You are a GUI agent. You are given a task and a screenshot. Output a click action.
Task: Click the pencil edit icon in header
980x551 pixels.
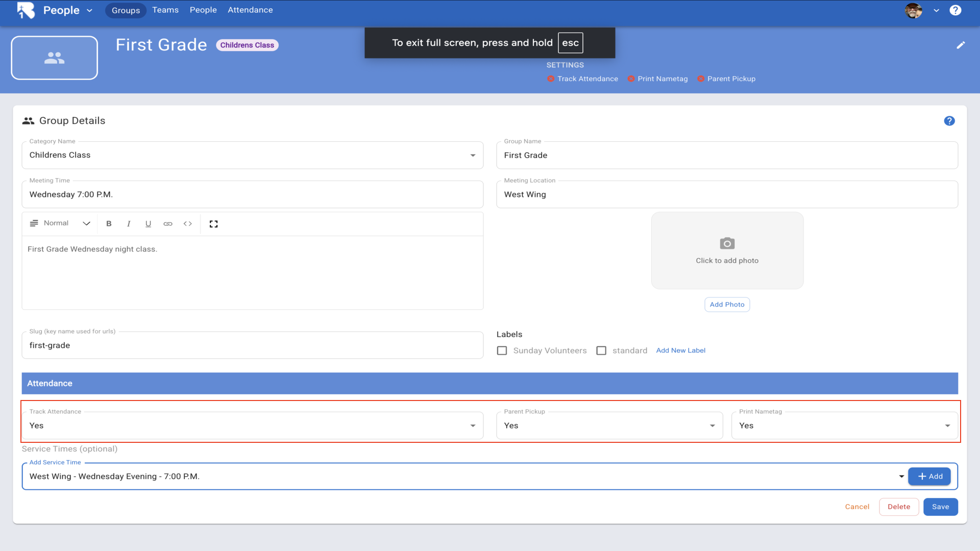tap(961, 45)
